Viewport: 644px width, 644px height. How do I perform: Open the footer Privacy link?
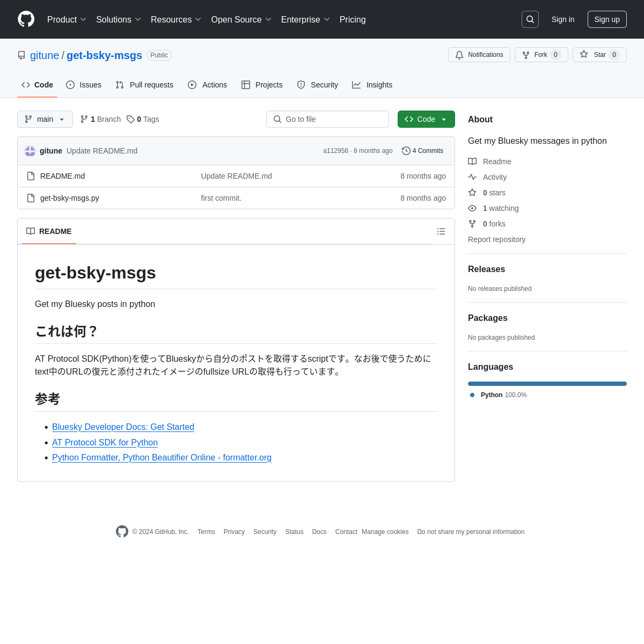click(x=234, y=532)
